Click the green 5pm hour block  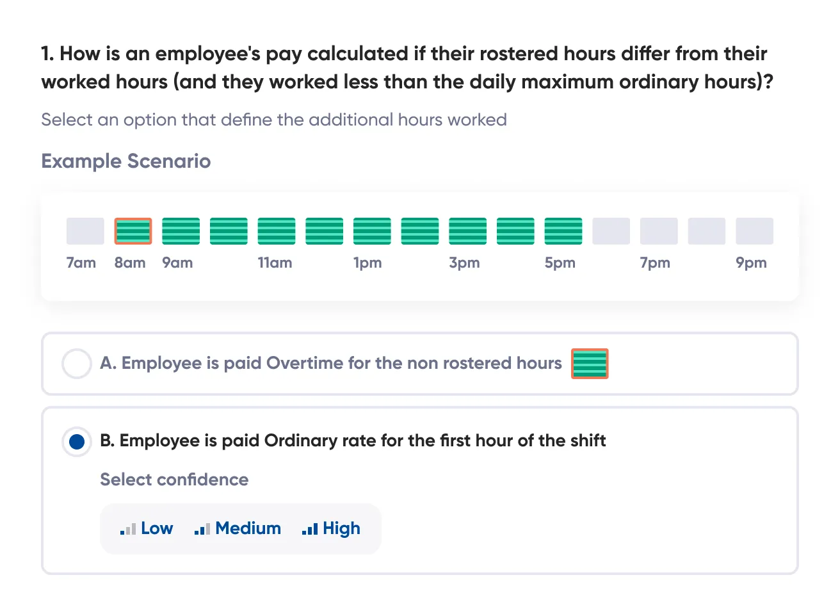[x=563, y=231]
